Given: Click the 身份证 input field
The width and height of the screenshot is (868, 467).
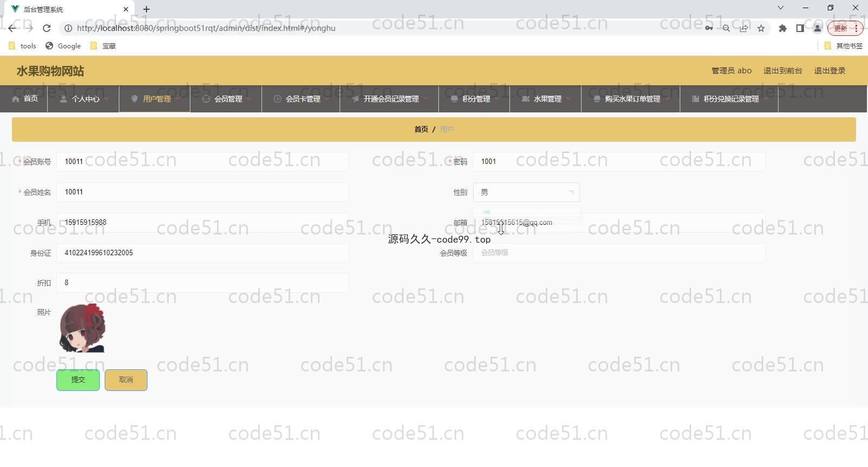Looking at the screenshot, I should pos(202,253).
